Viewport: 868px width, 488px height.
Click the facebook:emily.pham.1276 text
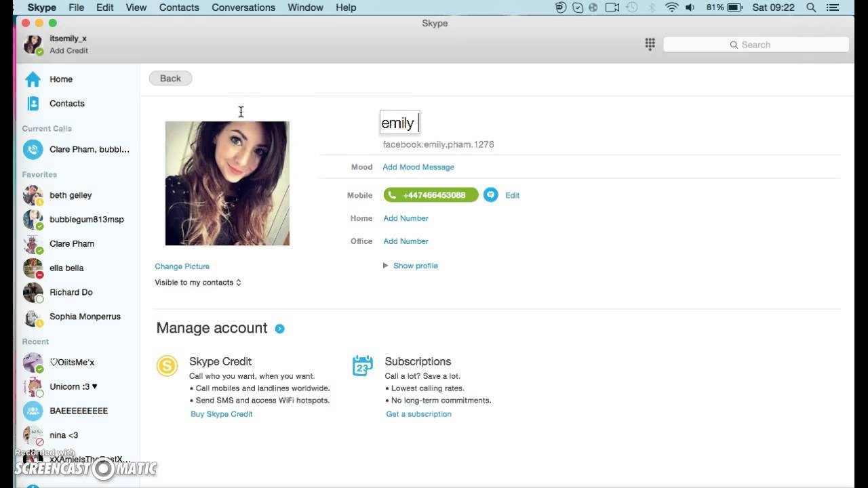[x=438, y=144]
